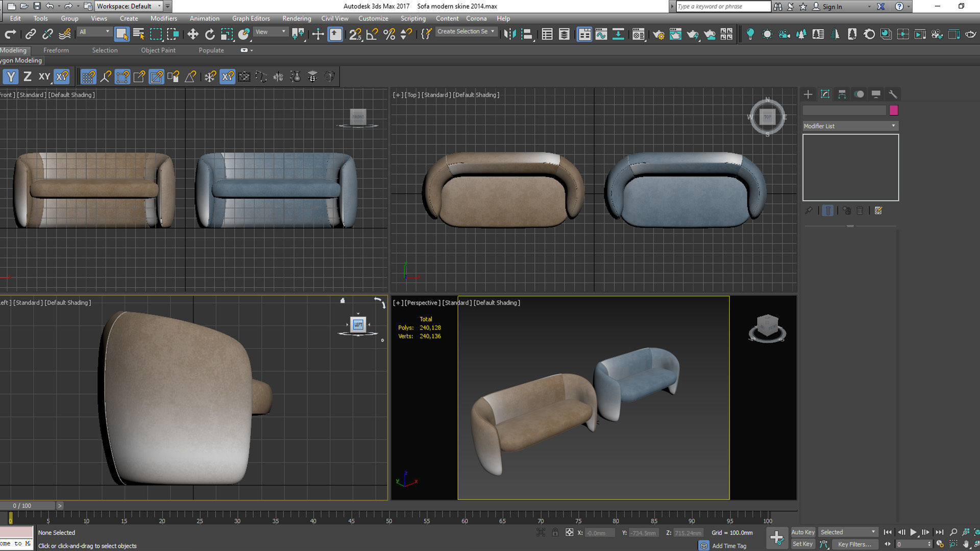Image resolution: width=980 pixels, height=551 pixels.
Task: Select the Select Object tool
Action: (x=121, y=34)
